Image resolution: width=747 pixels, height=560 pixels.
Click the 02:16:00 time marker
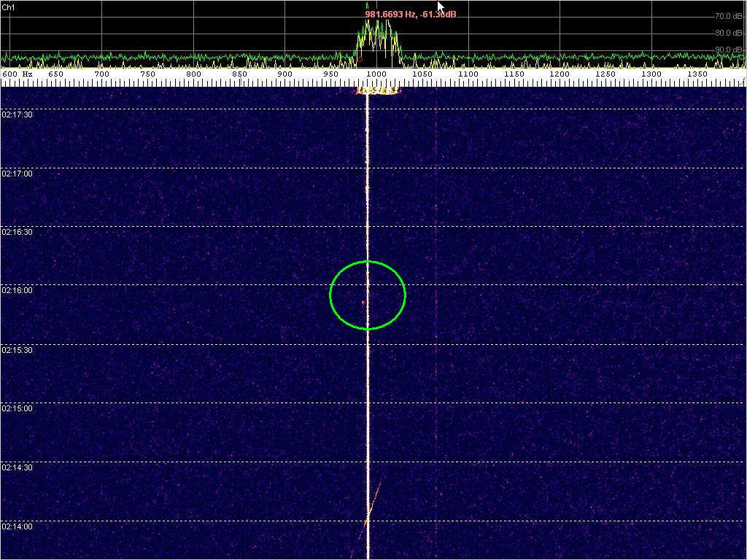coord(17,290)
